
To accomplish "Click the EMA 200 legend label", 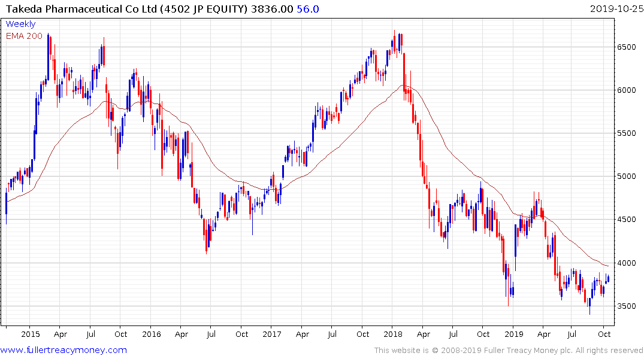I will point(24,36).
